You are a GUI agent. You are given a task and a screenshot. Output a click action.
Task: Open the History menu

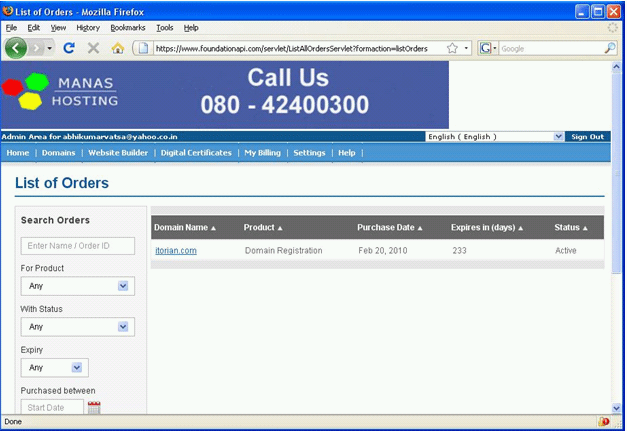(88, 28)
